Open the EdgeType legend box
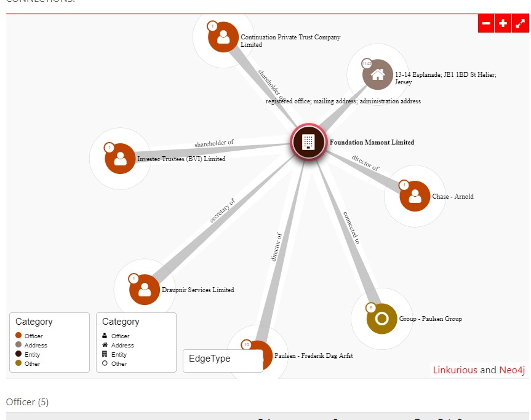531x420 pixels. click(x=223, y=361)
